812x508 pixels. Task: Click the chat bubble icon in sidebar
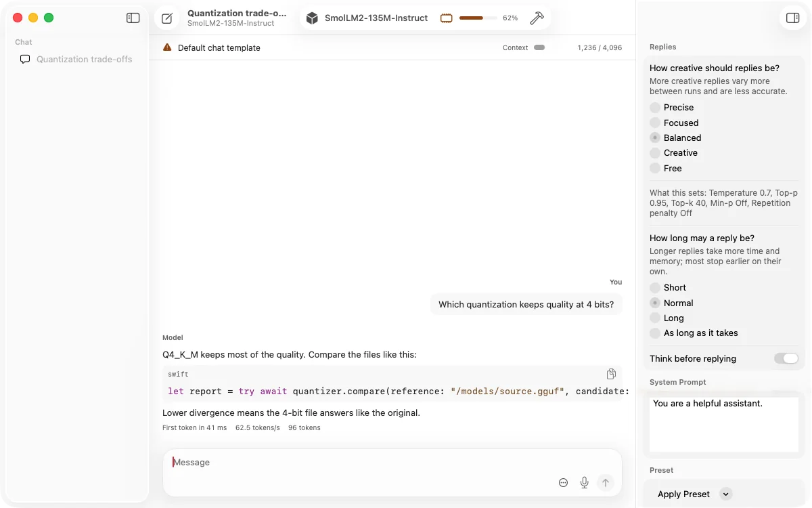25,59
